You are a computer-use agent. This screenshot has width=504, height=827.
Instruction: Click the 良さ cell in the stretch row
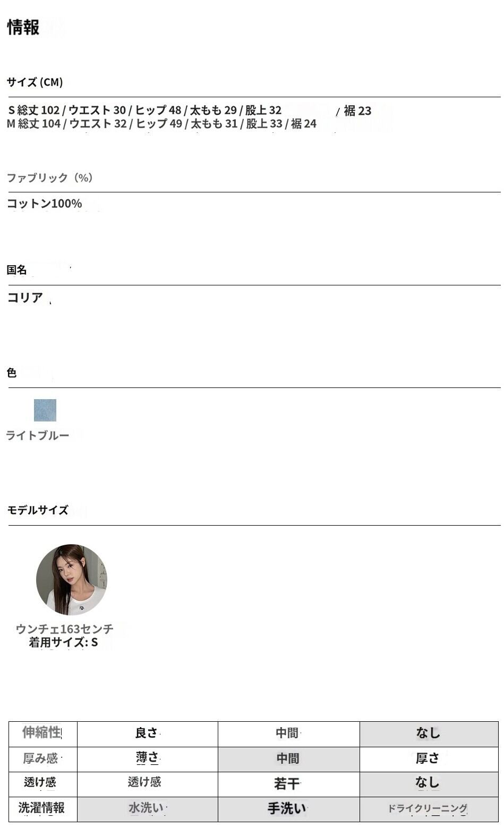coord(147,733)
